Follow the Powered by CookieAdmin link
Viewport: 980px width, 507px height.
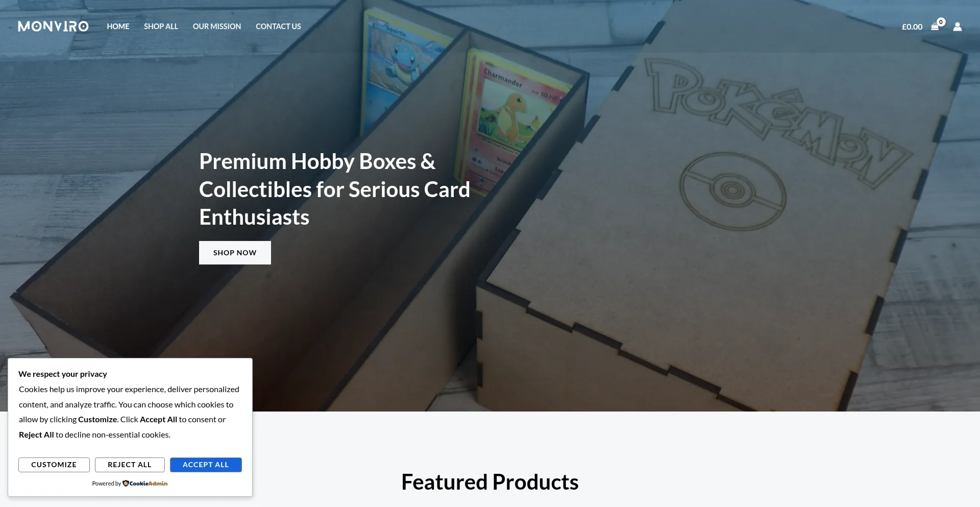[130, 484]
